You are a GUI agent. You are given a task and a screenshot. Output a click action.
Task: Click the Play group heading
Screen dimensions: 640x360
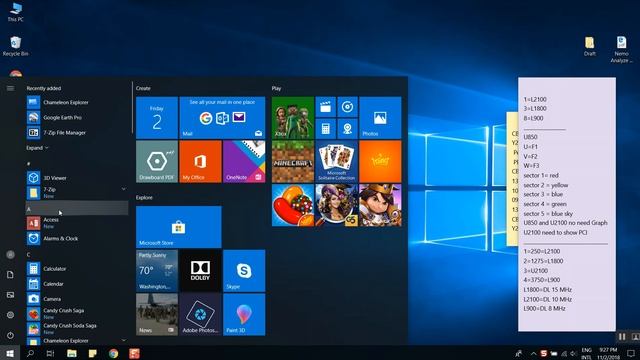point(276,88)
